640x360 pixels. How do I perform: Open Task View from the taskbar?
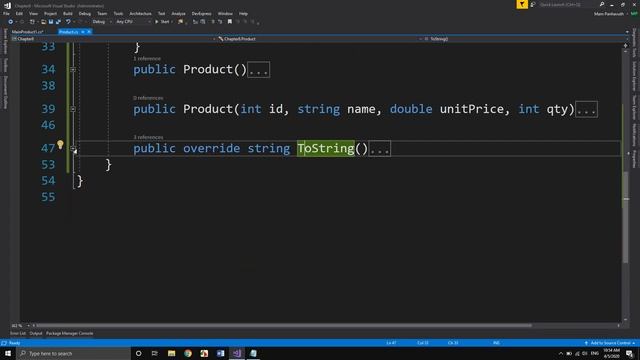(x=155, y=353)
